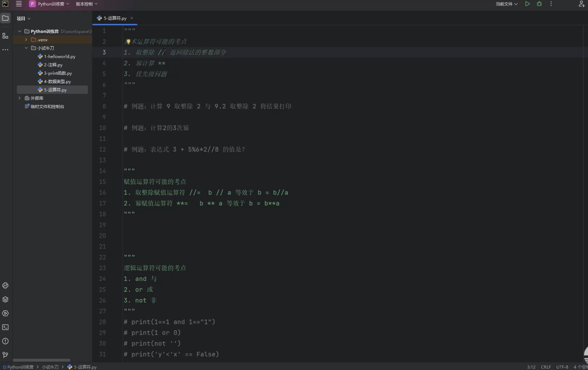Open the Git version control tool window
Viewport: 588px width, 370px height.
(5, 355)
